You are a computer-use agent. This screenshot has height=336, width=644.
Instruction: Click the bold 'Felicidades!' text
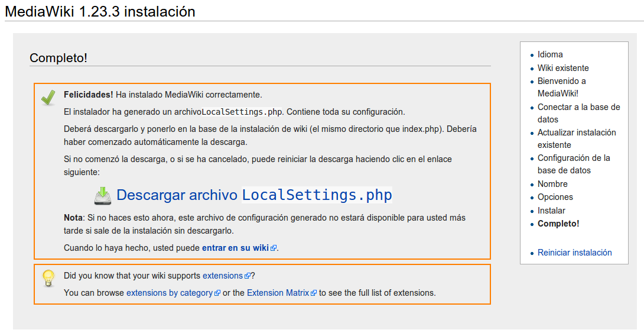88,95
